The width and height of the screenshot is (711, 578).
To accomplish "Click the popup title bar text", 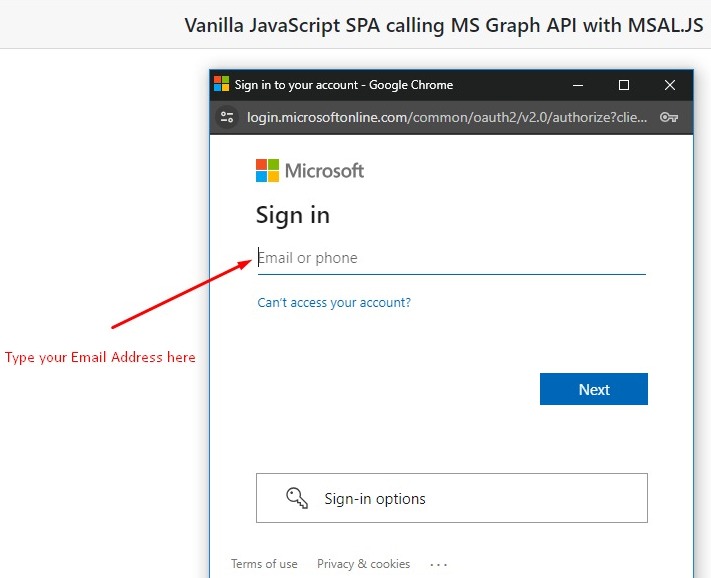I will (x=344, y=85).
